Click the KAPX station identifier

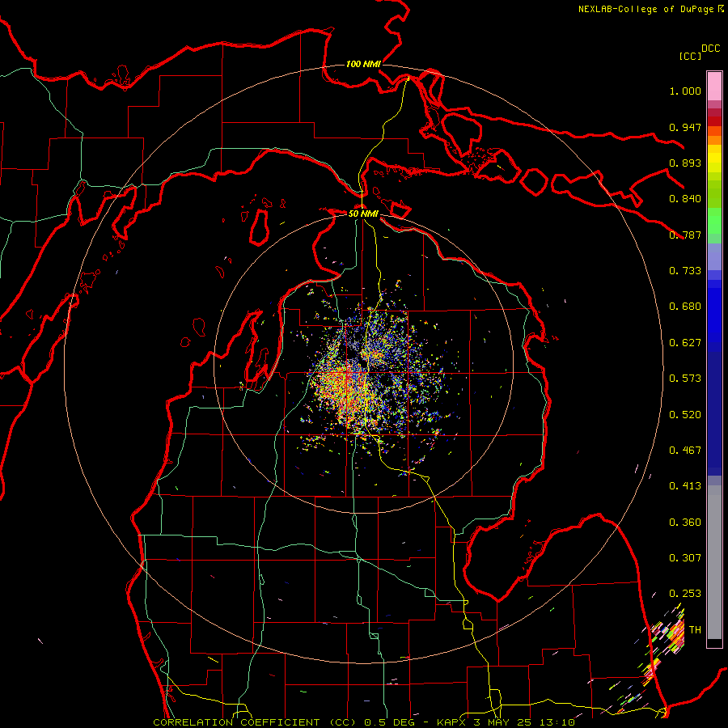coord(451,722)
